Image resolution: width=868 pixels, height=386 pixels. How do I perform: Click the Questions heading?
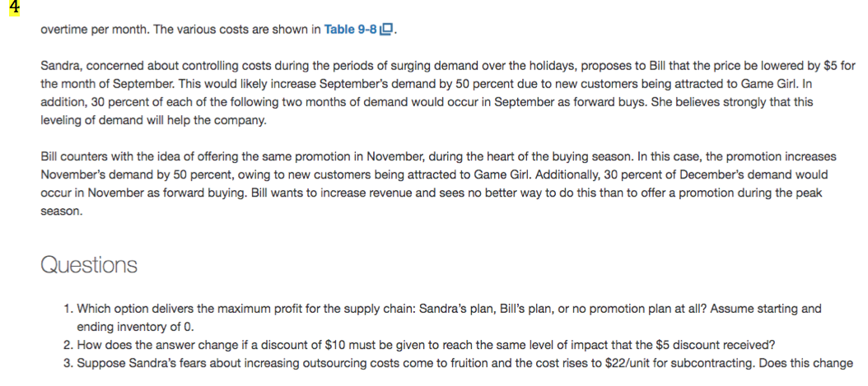click(x=88, y=266)
